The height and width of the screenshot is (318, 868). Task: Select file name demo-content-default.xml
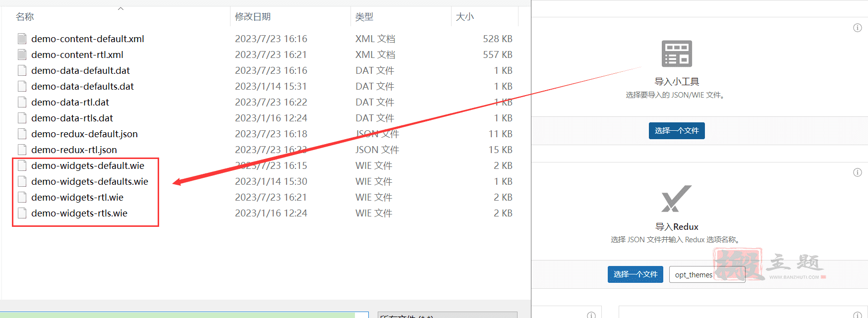[88, 39]
